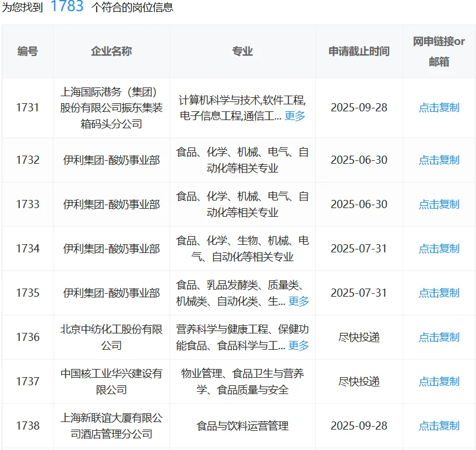This screenshot has width=476, height=450.
Task: Click the 1783 results count
Action: pyautogui.click(x=67, y=6)
